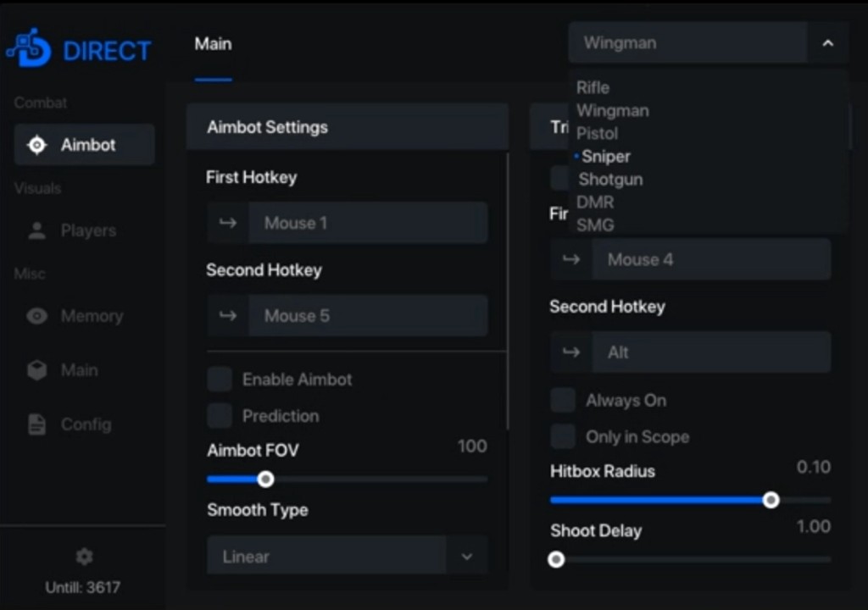Image resolution: width=868 pixels, height=610 pixels.
Task: Click the Config document icon
Action: pos(37,424)
